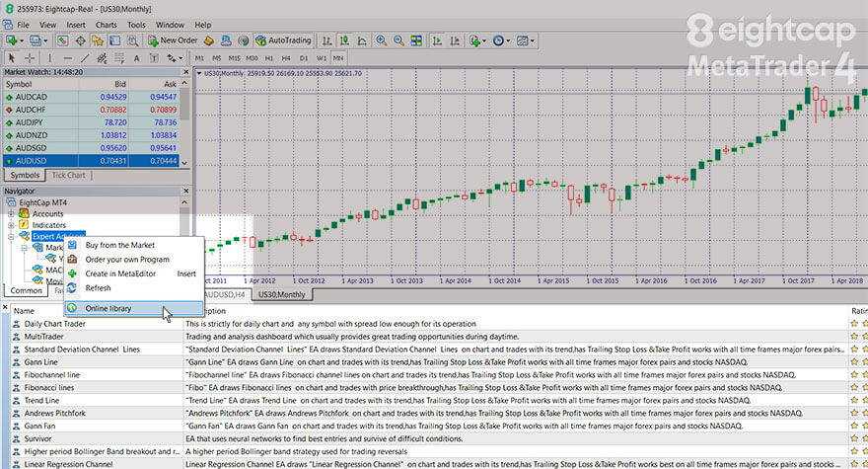
Task: Expand the Indicators tree node
Action: tap(11, 225)
